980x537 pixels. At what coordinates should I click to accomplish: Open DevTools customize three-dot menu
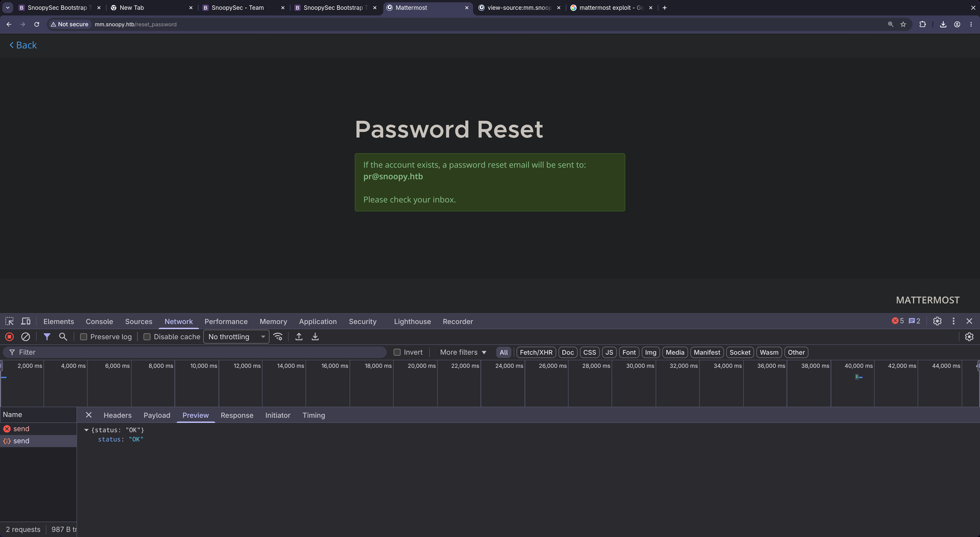954,321
